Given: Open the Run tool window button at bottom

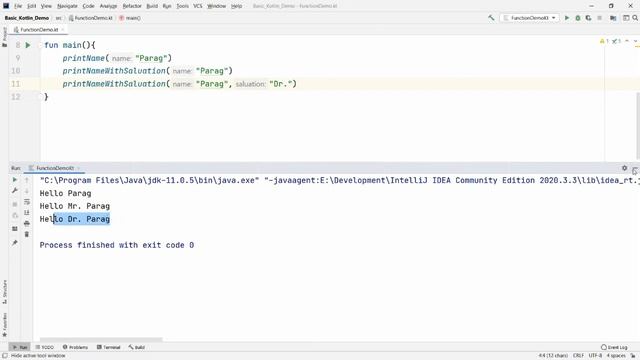Looking at the screenshot, I should tap(20, 347).
